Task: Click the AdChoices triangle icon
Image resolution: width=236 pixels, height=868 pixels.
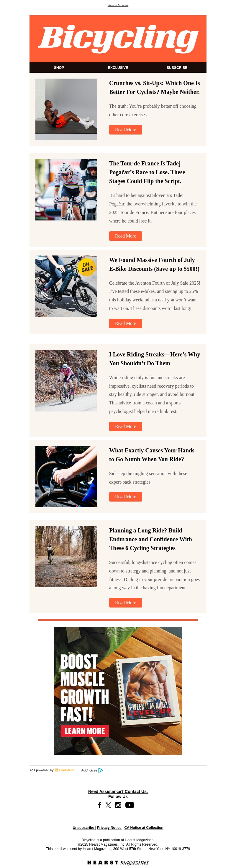Action: (101, 770)
